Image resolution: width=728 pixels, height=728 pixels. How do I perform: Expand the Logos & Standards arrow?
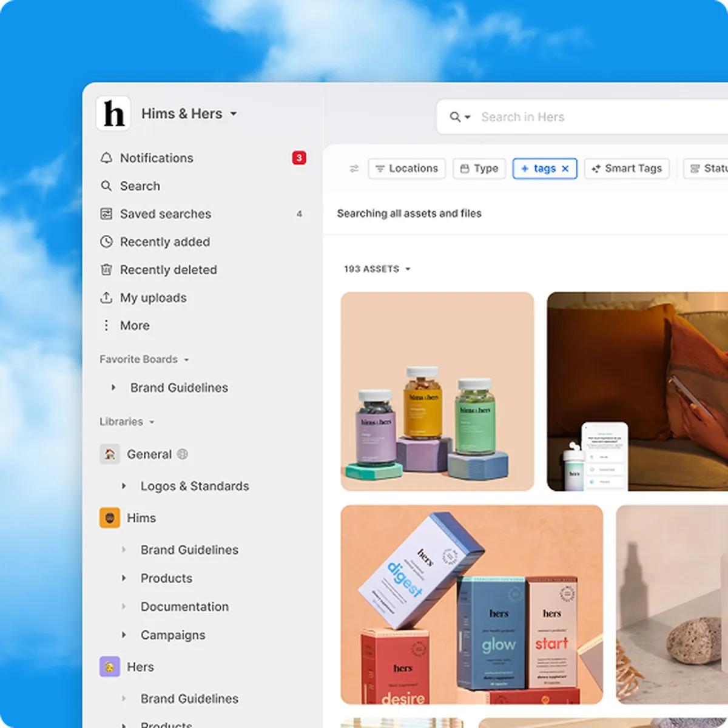click(124, 486)
